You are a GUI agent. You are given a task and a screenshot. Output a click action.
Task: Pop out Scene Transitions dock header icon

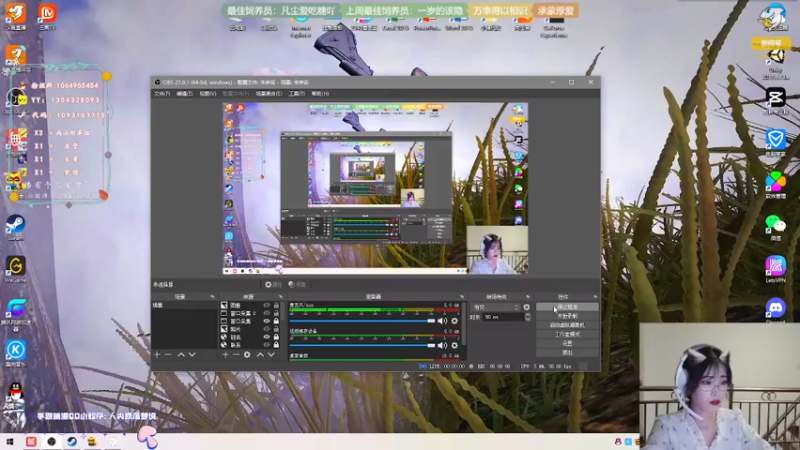528,296
